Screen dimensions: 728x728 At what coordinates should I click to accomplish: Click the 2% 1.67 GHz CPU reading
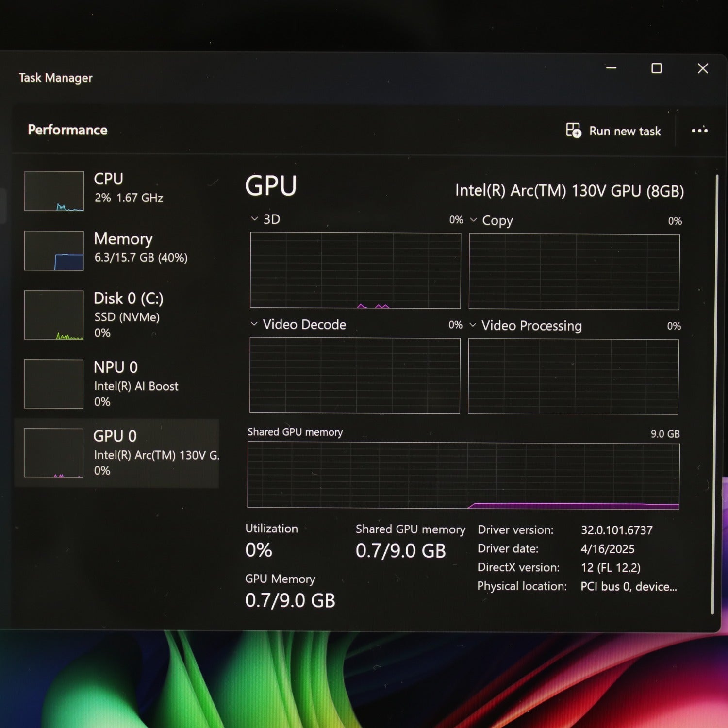(x=129, y=198)
